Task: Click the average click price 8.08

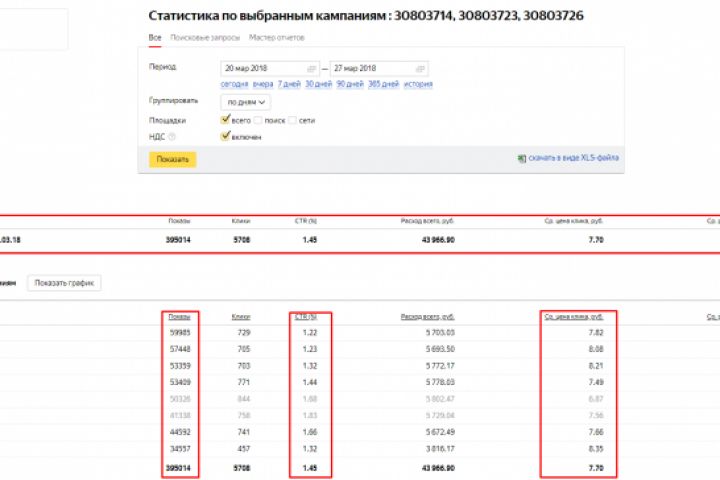Action: (x=596, y=349)
